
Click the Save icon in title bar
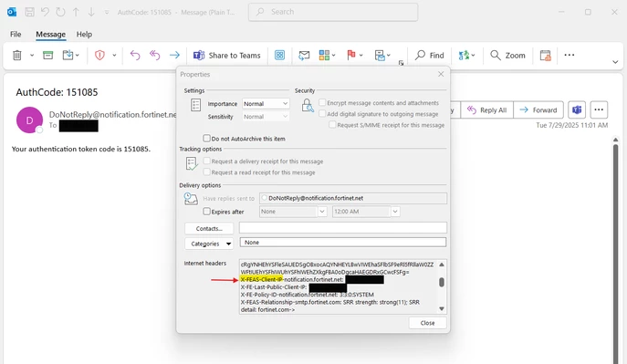coord(29,12)
